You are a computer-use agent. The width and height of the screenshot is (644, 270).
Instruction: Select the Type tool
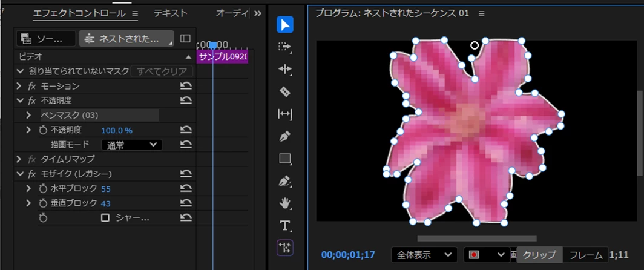point(284,225)
